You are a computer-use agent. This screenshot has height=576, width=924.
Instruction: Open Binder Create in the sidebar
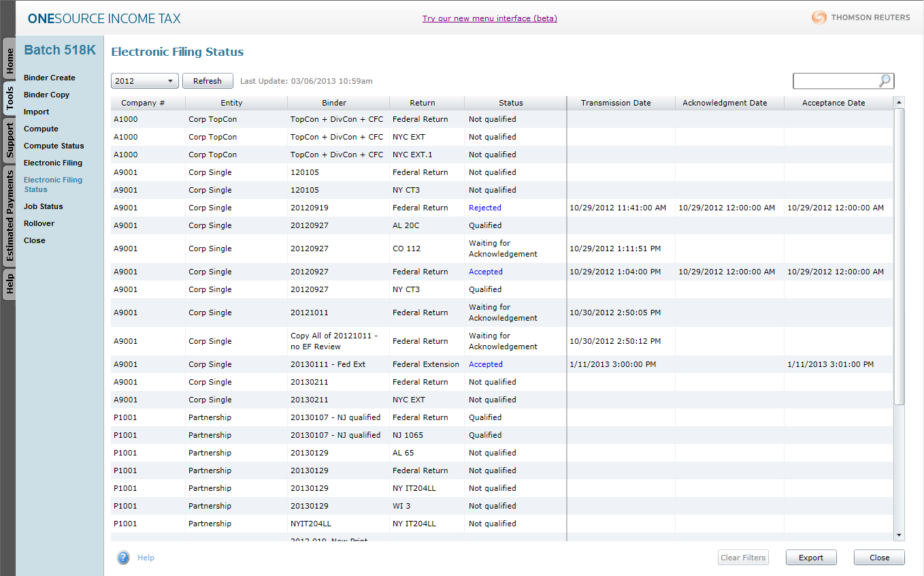tap(50, 78)
